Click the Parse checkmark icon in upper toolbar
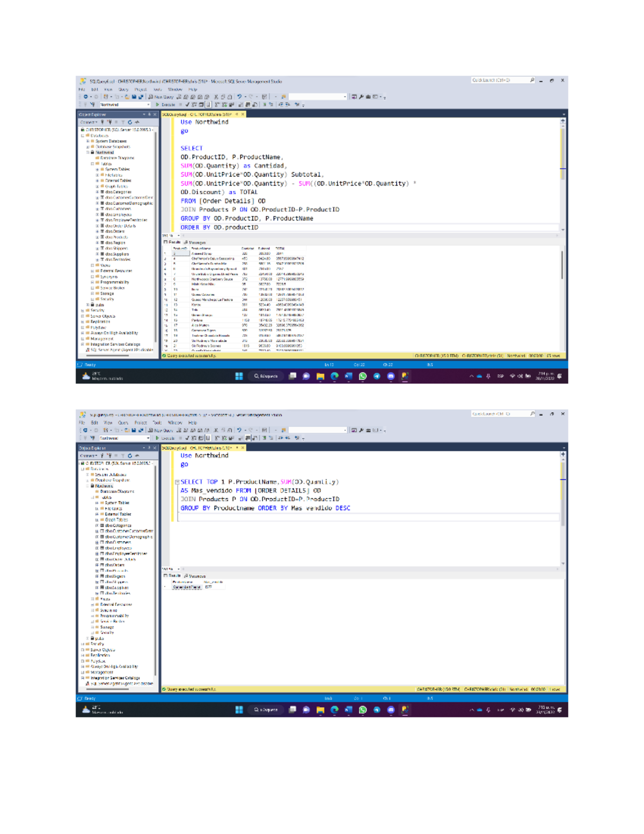Viewport: 644px width, 834px height. tap(187, 105)
